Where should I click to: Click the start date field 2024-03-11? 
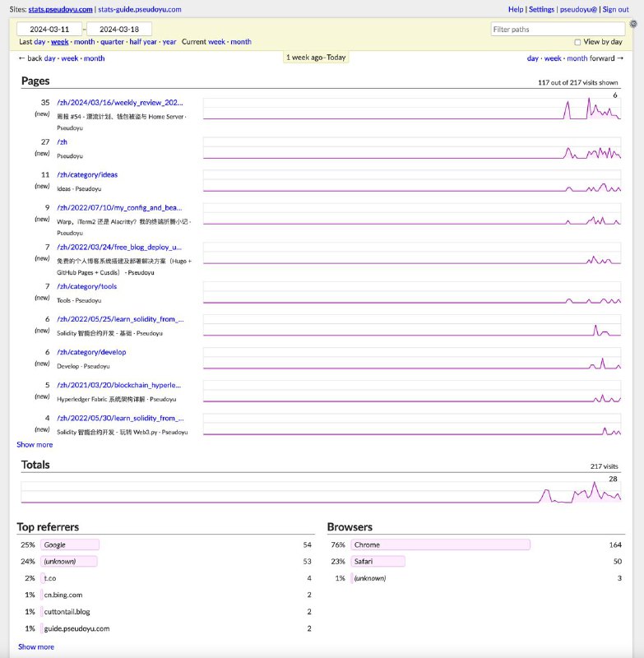(49, 29)
